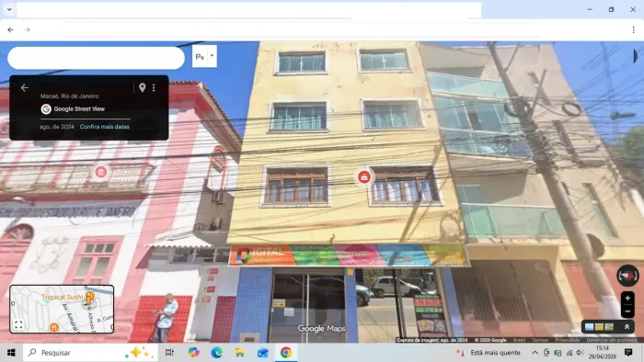Open volume tray icon
Screen dimensions: 644x362
580,353
